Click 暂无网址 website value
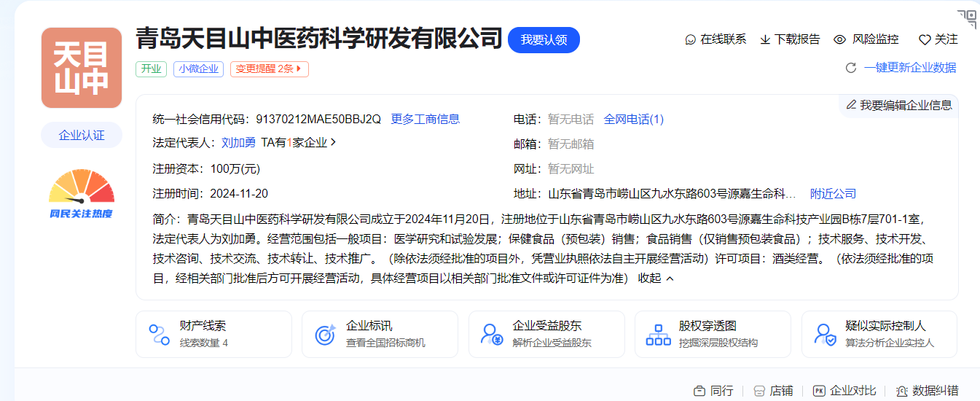The image size is (980, 401). 571,169
